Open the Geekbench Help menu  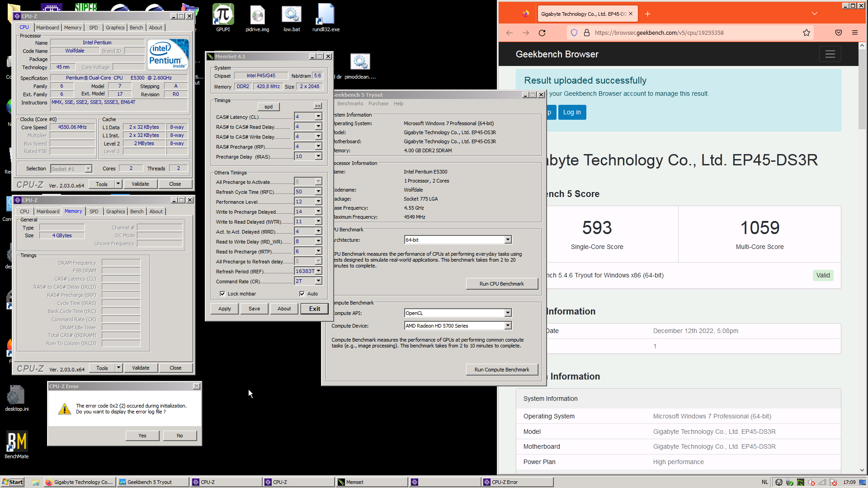coord(398,103)
